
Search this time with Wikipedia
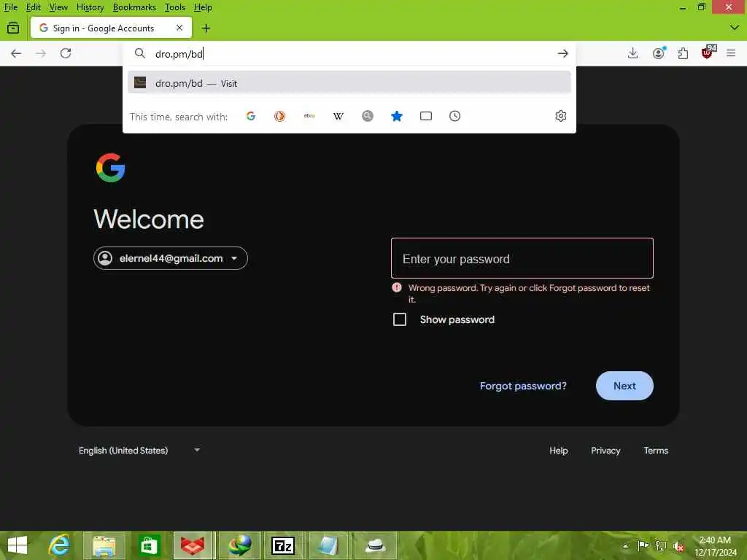click(338, 116)
